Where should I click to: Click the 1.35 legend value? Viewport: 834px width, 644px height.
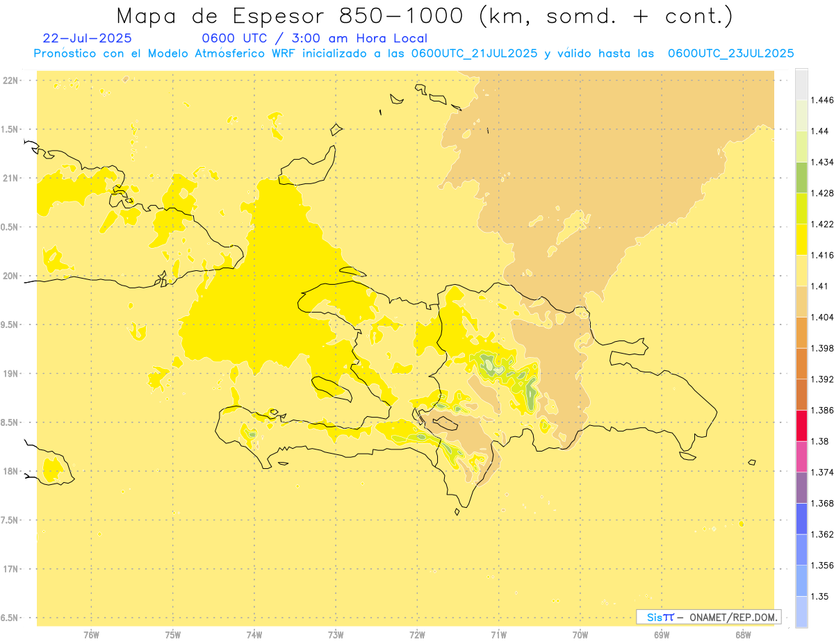tap(821, 596)
